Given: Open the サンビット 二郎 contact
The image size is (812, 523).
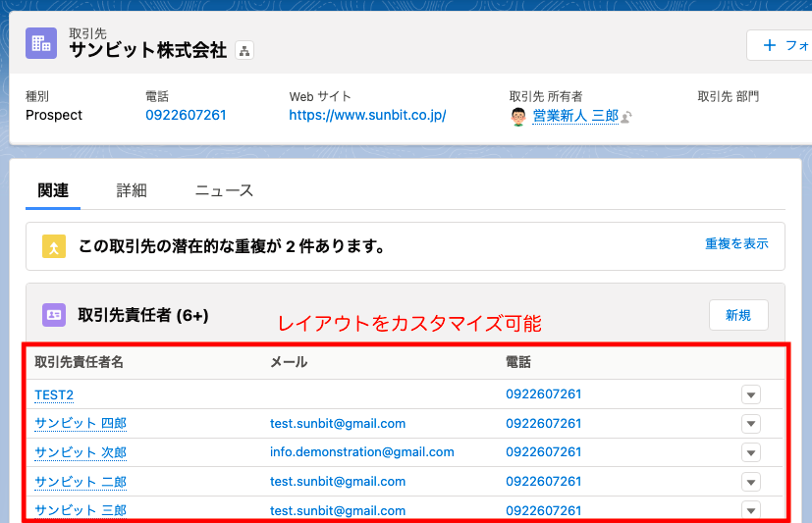Looking at the screenshot, I should [81, 482].
